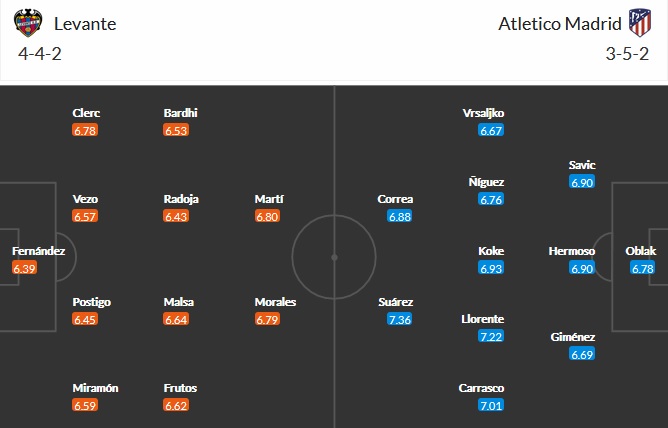The height and width of the screenshot is (428, 668).
Task: Click Carrasco's 7.01 rating badge
Action: coord(491,405)
